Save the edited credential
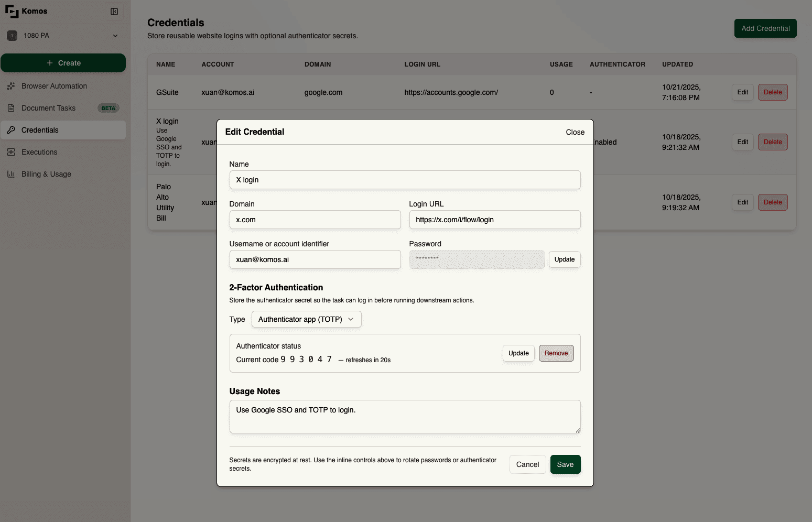The image size is (812, 522). point(565,464)
